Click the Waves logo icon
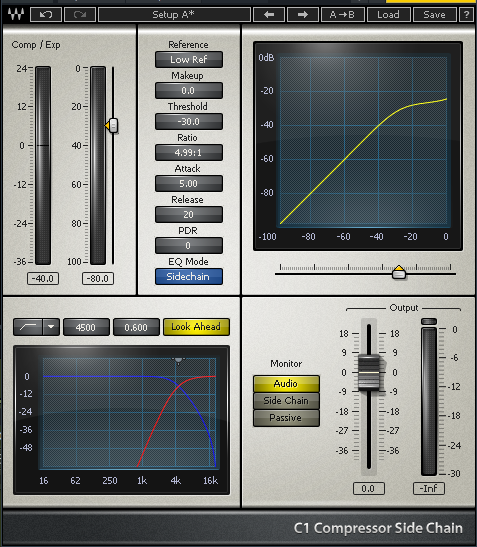Screen dimensions: 477x547 tap(16, 15)
